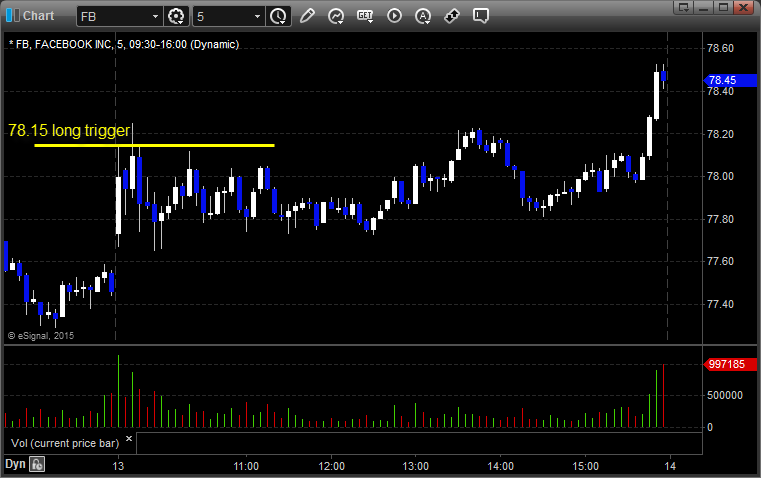
Task: Select the pencil drawing tools icon
Action: (x=307, y=16)
